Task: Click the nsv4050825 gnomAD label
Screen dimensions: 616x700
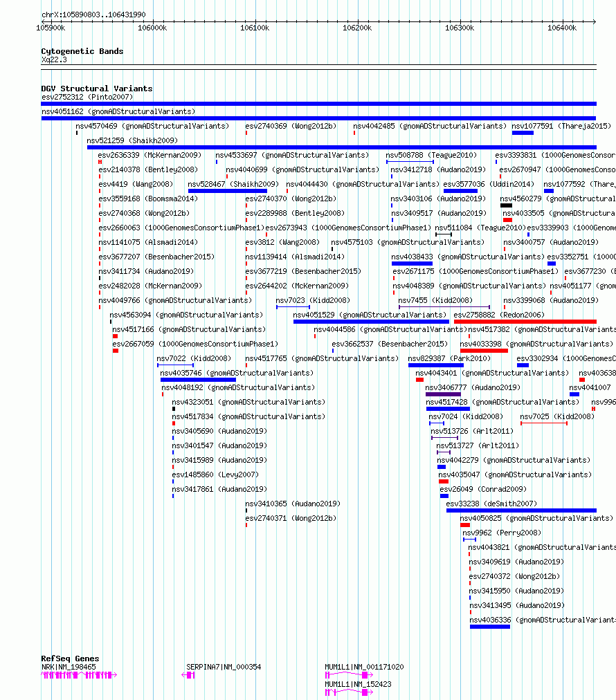Action: click(536, 518)
